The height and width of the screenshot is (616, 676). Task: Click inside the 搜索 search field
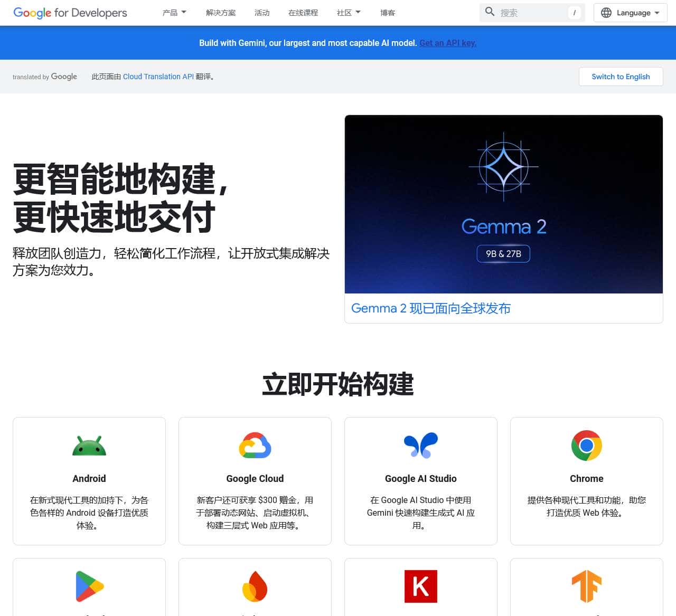pyautogui.click(x=528, y=13)
